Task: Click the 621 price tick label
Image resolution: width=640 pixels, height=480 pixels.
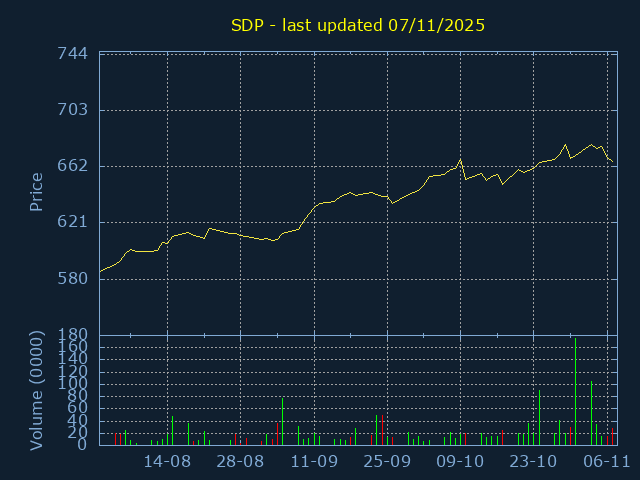Action: point(73,222)
